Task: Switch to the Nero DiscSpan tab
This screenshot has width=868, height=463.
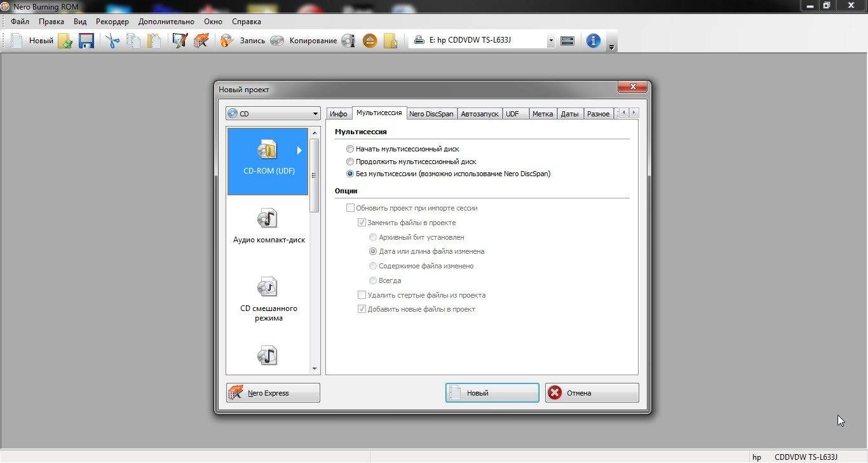Action: [431, 114]
